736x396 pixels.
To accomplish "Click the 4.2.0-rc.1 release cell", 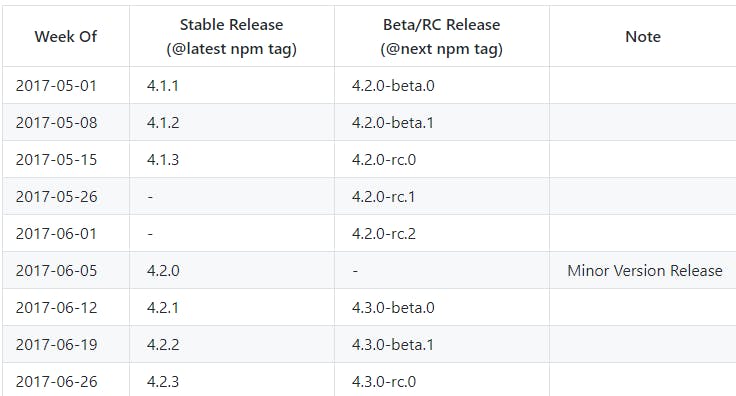I will [x=442, y=196].
